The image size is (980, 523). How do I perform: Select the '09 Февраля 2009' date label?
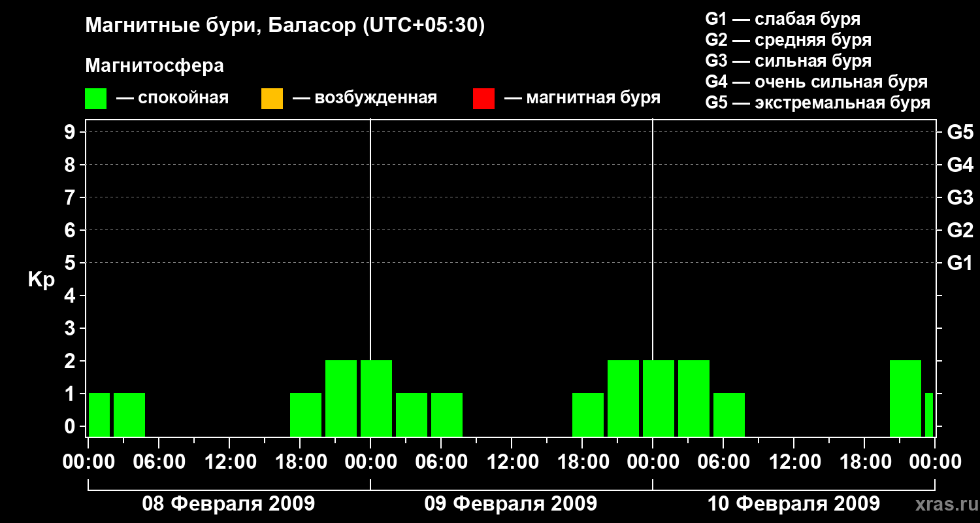(511, 504)
